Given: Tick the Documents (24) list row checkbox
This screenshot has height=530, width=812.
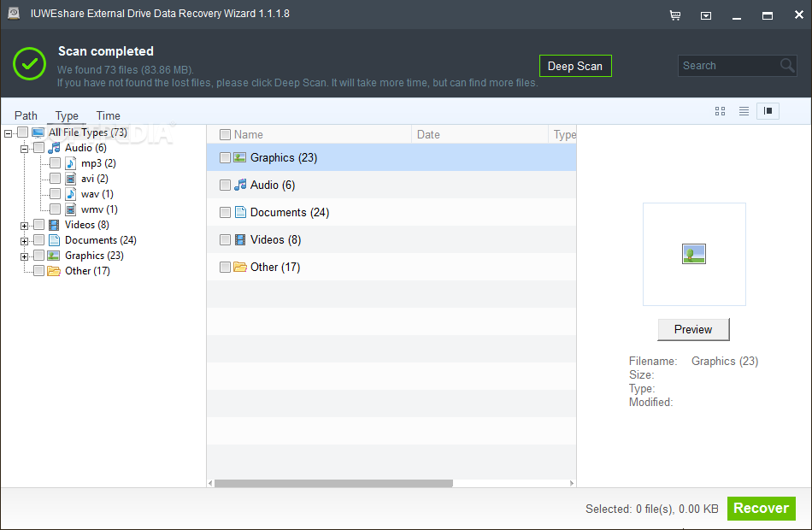Looking at the screenshot, I should (225, 212).
